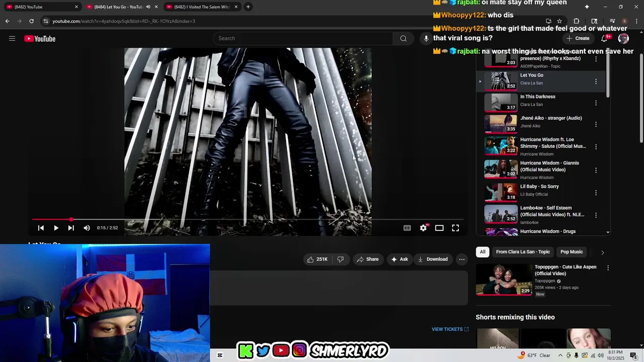Mute the player volume

pos(87,228)
